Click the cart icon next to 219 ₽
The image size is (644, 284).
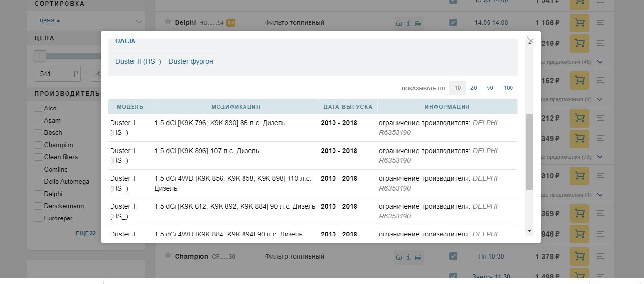pyautogui.click(x=579, y=44)
